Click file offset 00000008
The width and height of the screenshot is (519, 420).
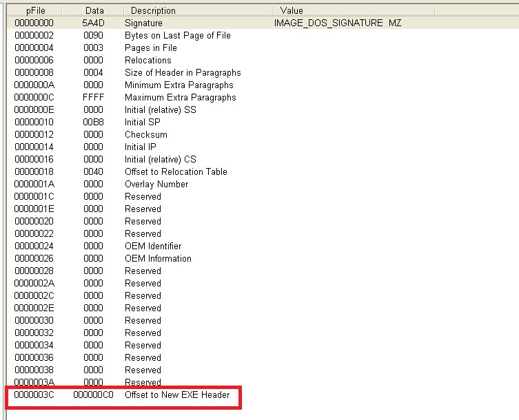[34, 73]
